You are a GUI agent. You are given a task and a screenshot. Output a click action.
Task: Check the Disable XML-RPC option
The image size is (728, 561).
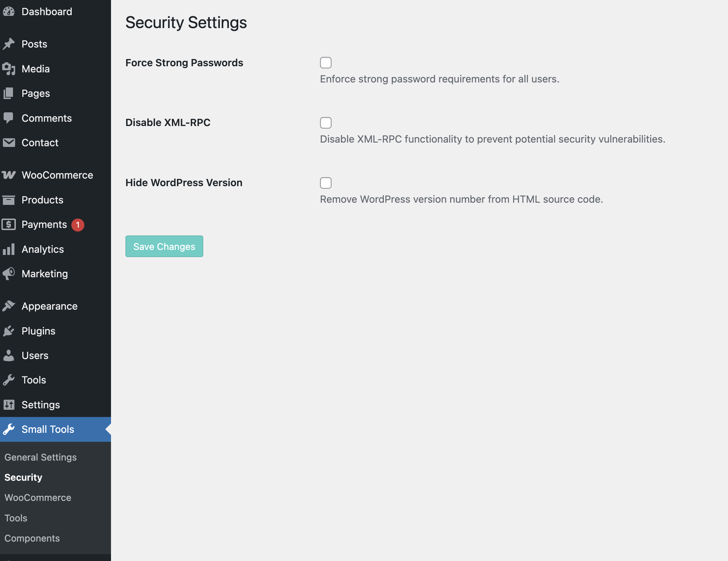tap(326, 123)
